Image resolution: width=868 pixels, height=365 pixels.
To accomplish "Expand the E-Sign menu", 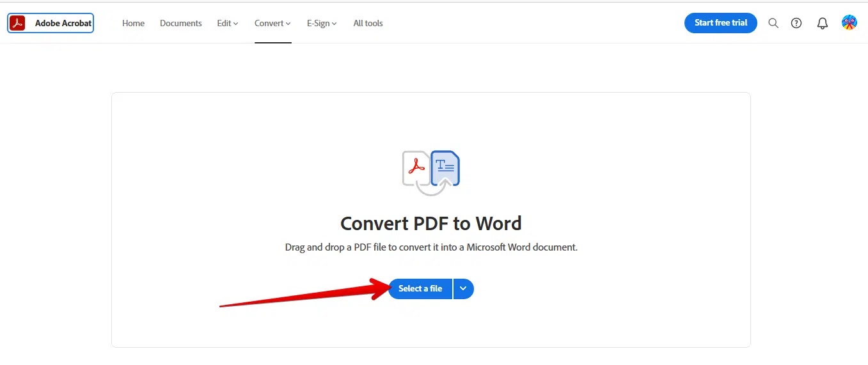I will pos(322,23).
